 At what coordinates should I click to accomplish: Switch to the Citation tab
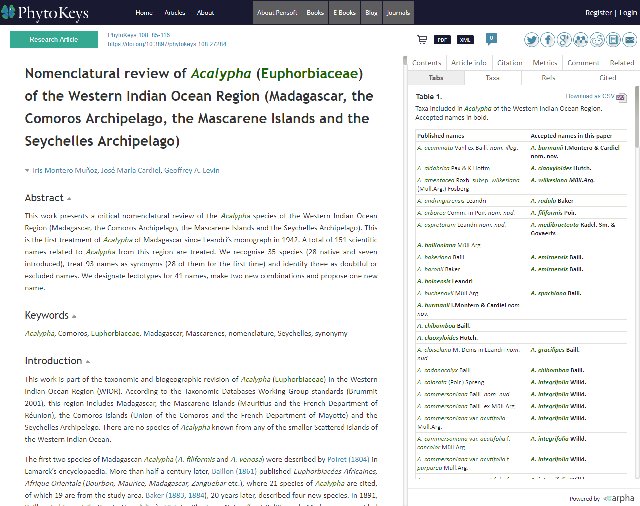[x=510, y=63]
